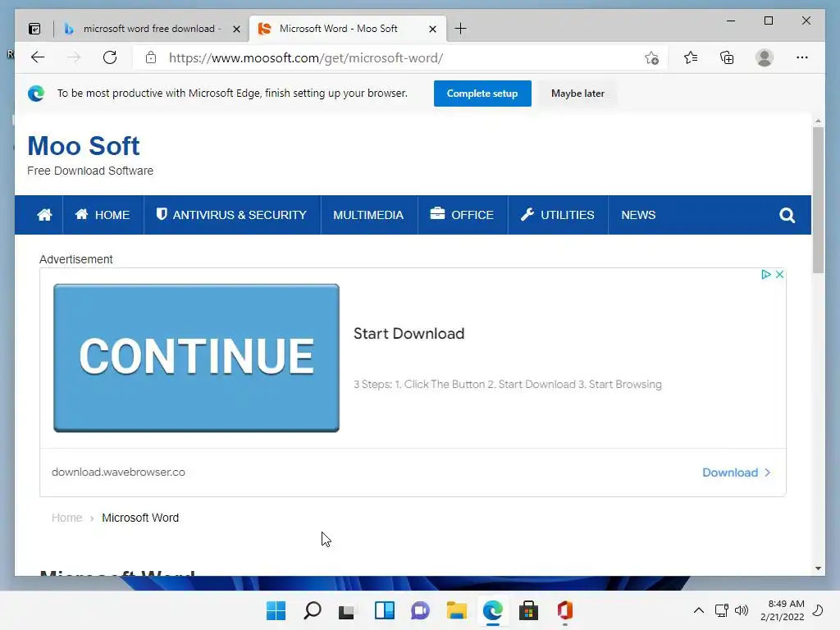Open the search magnifier in Moo Soft navbar
This screenshot has width=840, height=630.
pyautogui.click(x=787, y=216)
